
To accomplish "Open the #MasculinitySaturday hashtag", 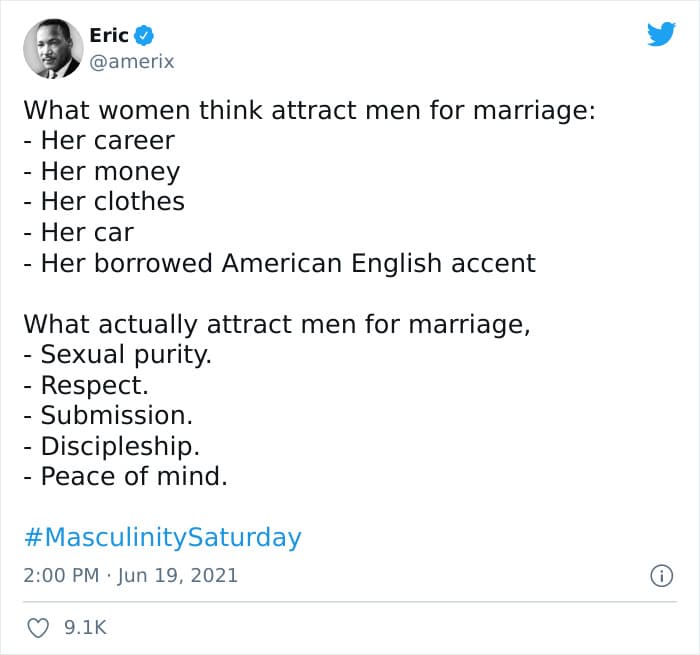I will (x=163, y=537).
